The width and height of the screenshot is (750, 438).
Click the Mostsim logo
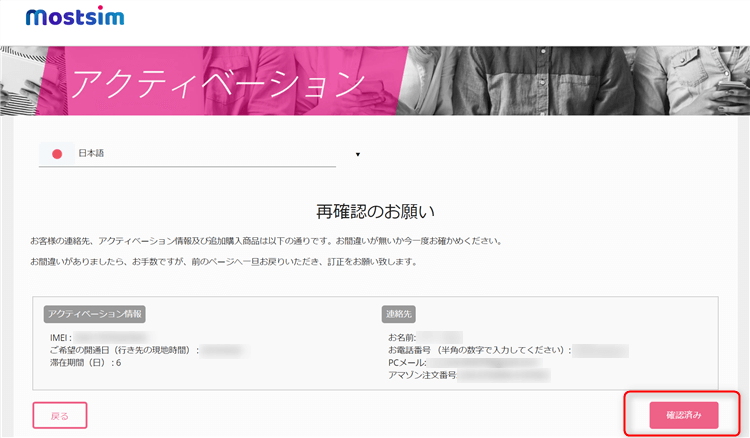point(75,18)
